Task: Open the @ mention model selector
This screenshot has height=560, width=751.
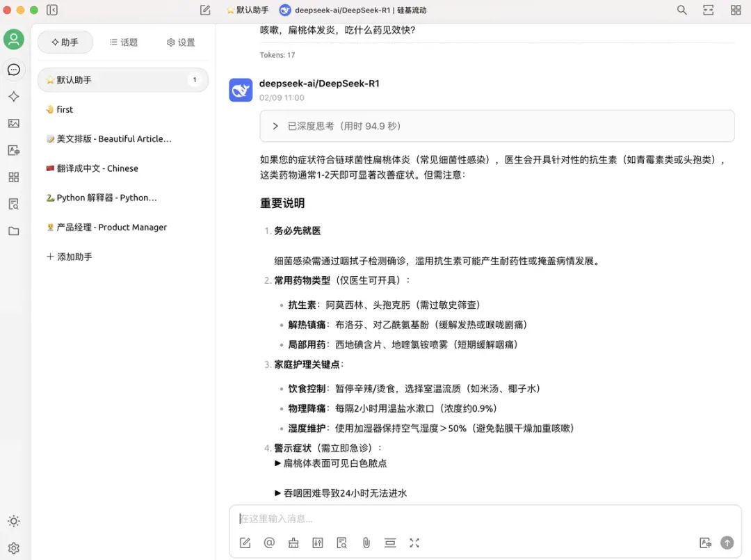Action: [x=269, y=543]
